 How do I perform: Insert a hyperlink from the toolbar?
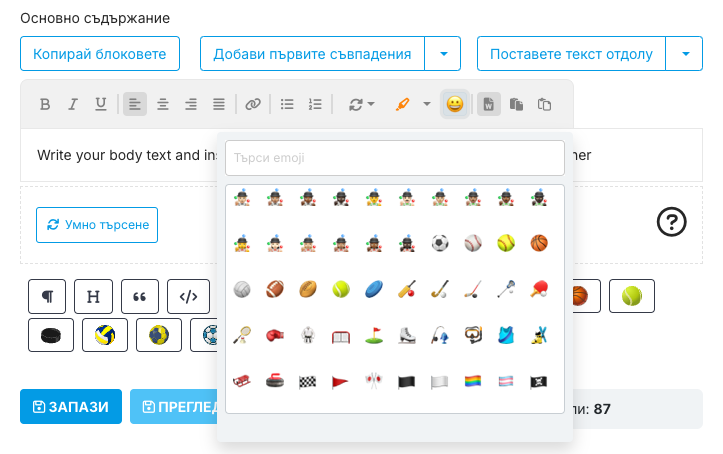[x=253, y=104]
